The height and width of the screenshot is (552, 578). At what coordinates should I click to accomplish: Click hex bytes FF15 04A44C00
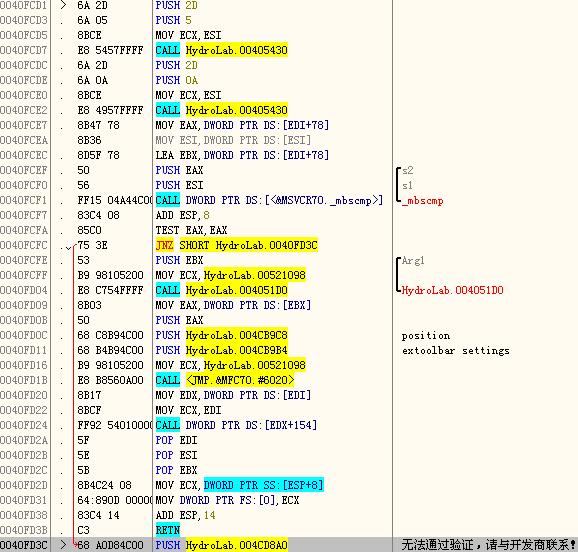click(x=115, y=200)
